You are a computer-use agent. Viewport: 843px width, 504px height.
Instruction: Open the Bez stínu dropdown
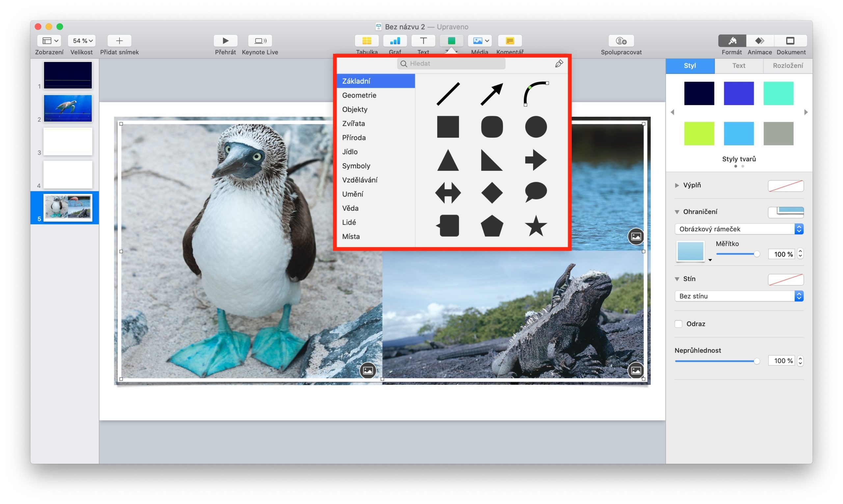click(739, 296)
